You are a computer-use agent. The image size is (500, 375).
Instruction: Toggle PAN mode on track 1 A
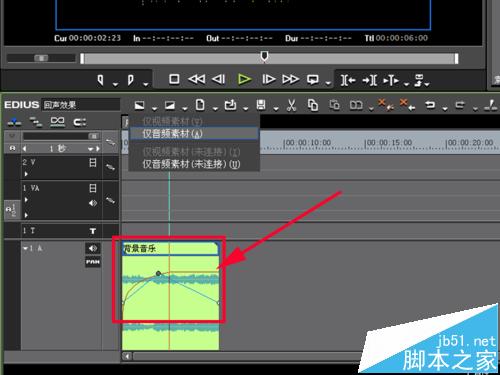coord(93,262)
